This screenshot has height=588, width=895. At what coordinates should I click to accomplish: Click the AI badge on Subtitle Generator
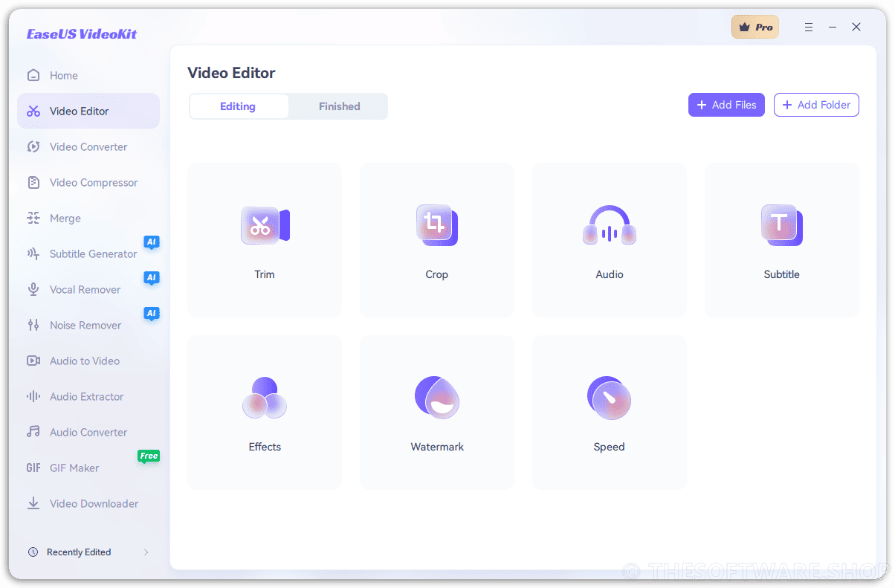[152, 242]
